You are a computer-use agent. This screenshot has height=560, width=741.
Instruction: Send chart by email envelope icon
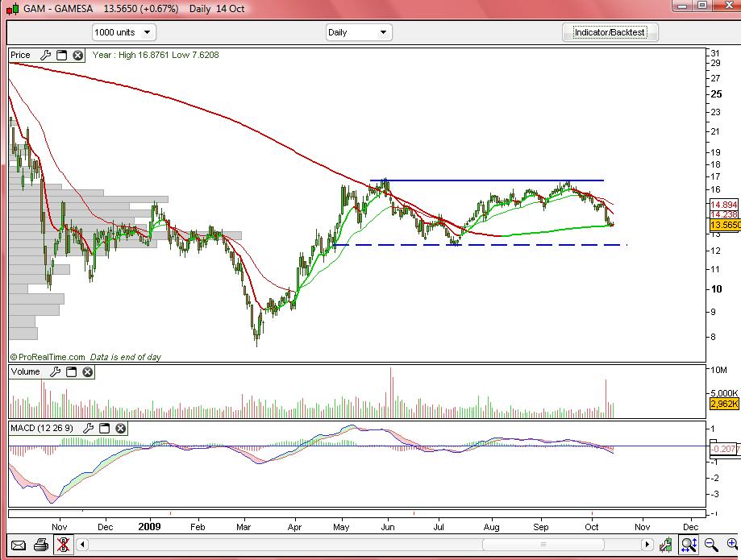click(18, 545)
